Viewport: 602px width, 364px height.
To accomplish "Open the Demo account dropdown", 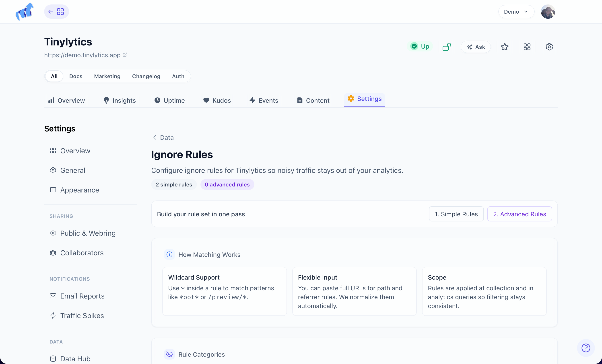I will (516, 12).
